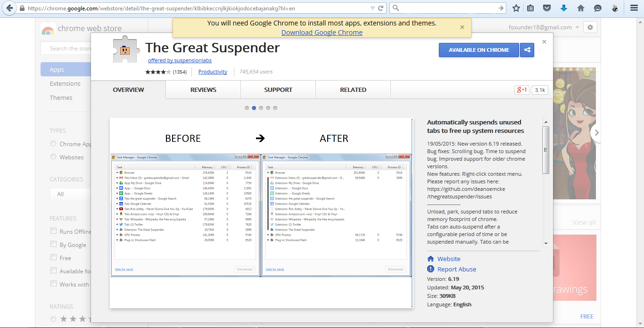The height and width of the screenshot is (328, 644).
Task: Select the Chrome Apps type radio
Action: pos(53,144)
